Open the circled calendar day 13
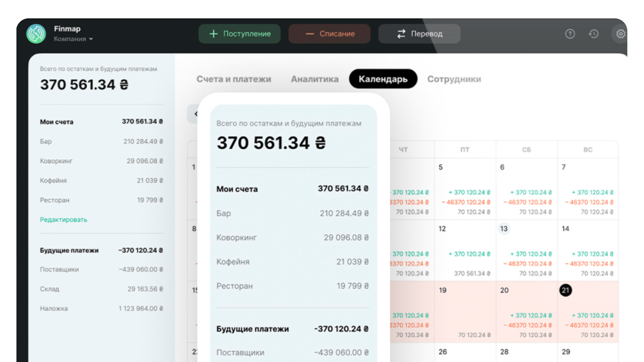Viewport: 644px width, 362px height. [x=504, y=229]
